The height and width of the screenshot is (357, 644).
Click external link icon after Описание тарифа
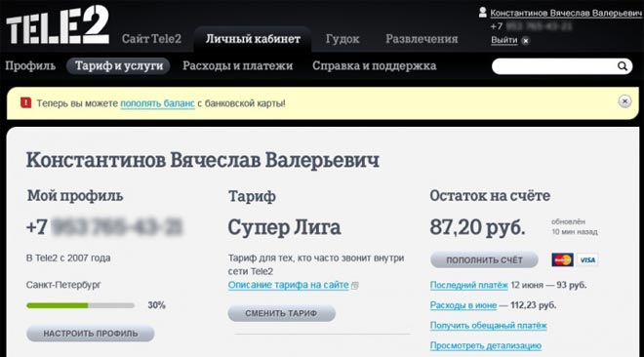coord(355,286)
